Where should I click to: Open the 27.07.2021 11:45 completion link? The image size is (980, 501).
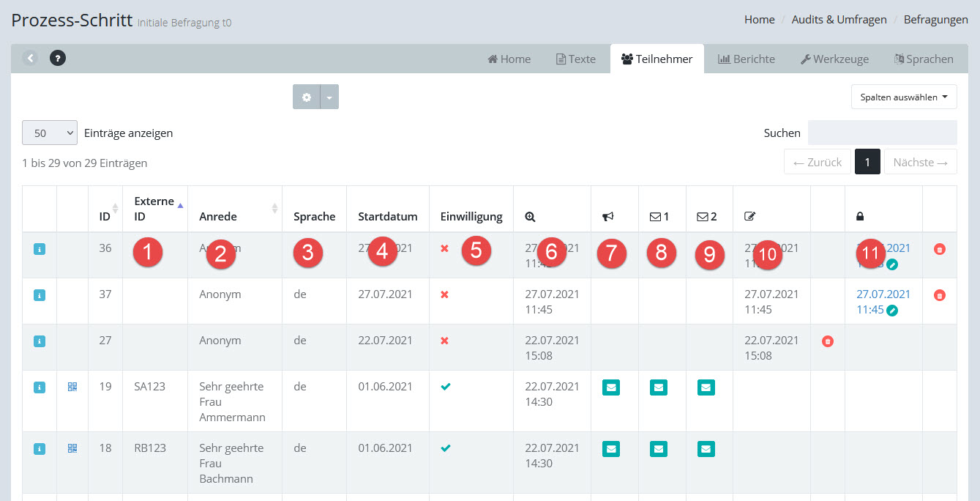(x=883, y=294)
